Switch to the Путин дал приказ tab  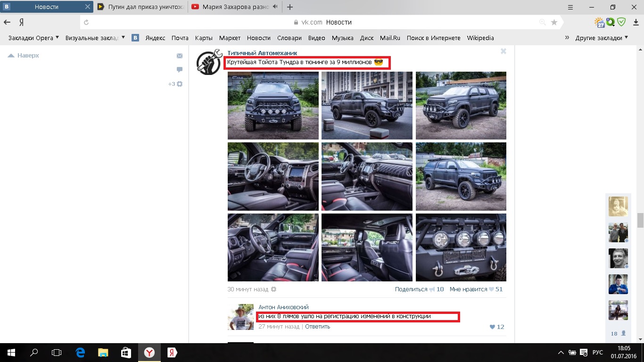click(140, 7)
